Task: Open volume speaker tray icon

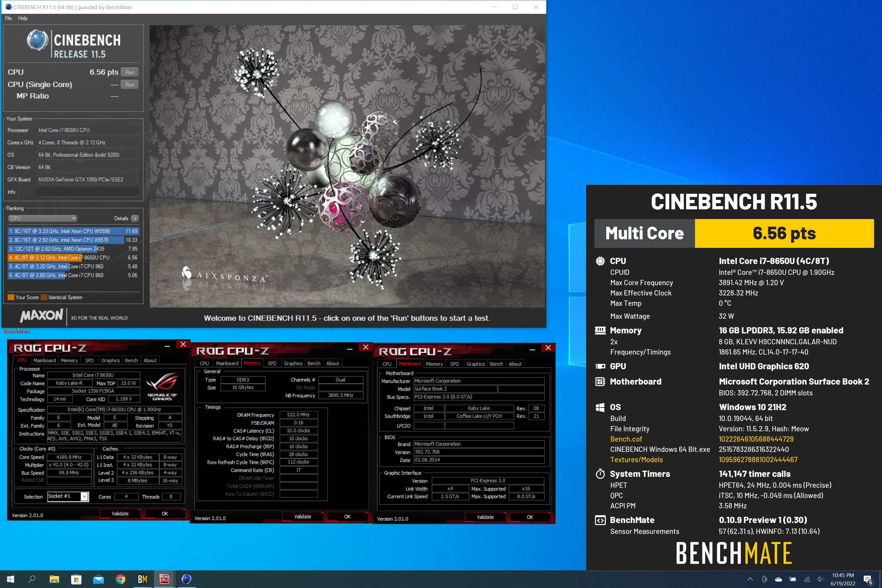Action: click(x=821, y=579)
